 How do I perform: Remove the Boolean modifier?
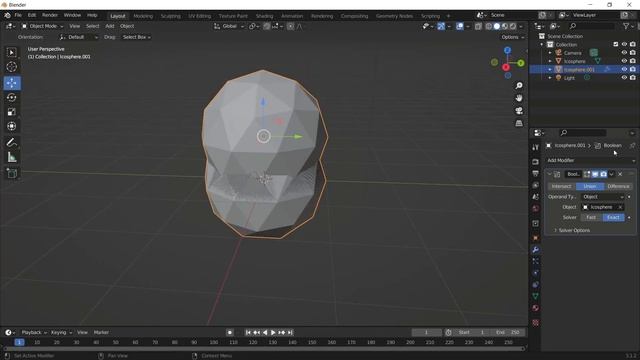tap(620, 174)
